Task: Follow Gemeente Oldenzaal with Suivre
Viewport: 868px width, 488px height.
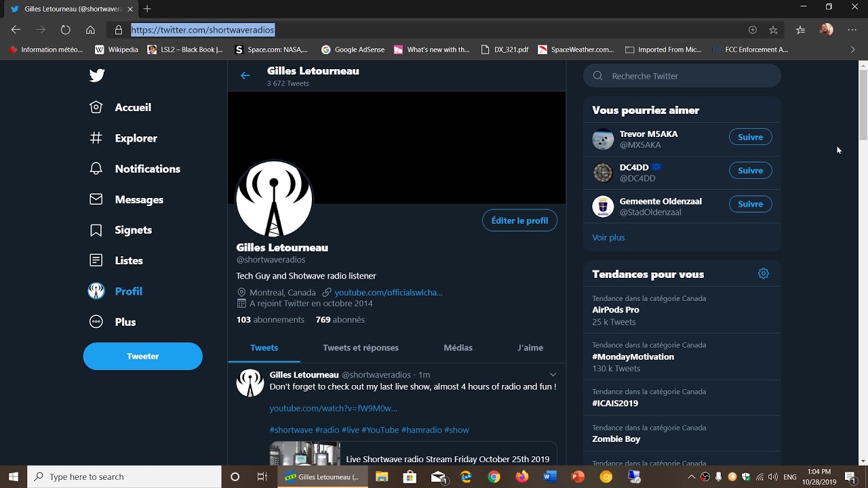Action: point(750,204)
